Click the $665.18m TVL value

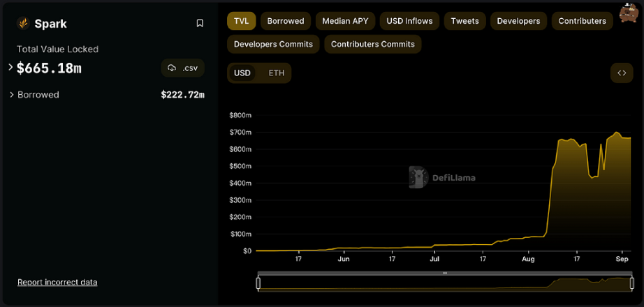point(49,68)
